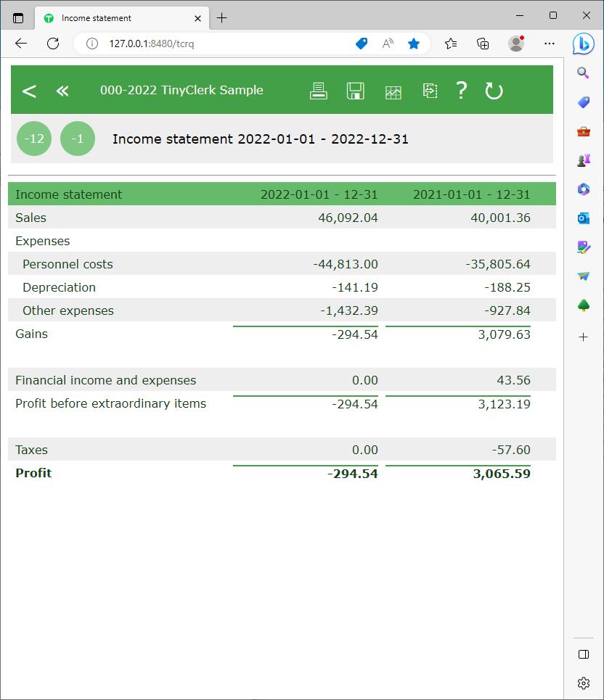Reload report with the circular arrow icon
This screenshot has width=604, height=700.
point(494,91)
